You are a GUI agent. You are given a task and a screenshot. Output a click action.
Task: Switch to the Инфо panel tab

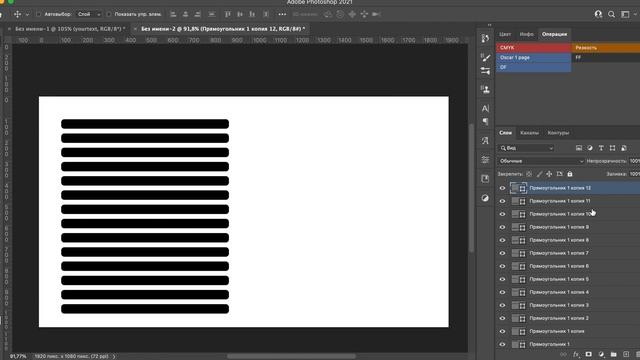[x=527, y=34]
